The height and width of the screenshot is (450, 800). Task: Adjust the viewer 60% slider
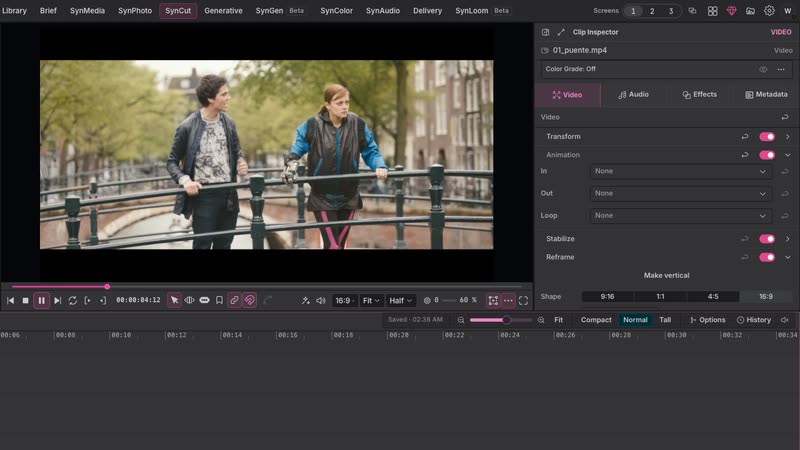point(449,301)
